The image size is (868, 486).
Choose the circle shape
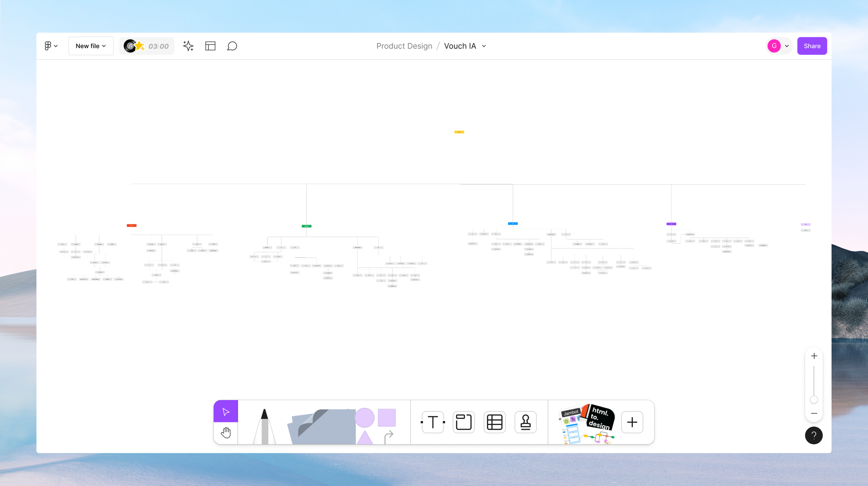[x=364, y=417]
